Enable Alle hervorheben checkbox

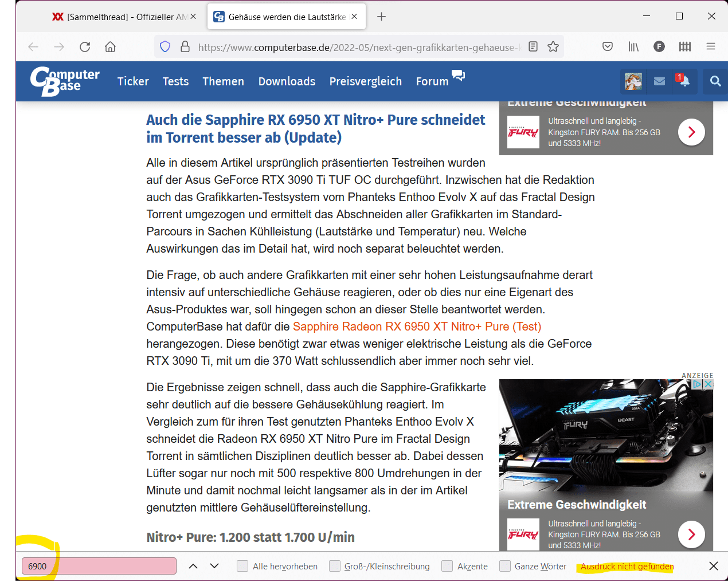coord(242,566)
